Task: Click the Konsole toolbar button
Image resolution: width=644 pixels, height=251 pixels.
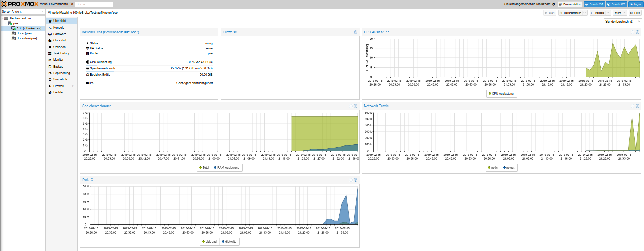Action: (598, 13)
